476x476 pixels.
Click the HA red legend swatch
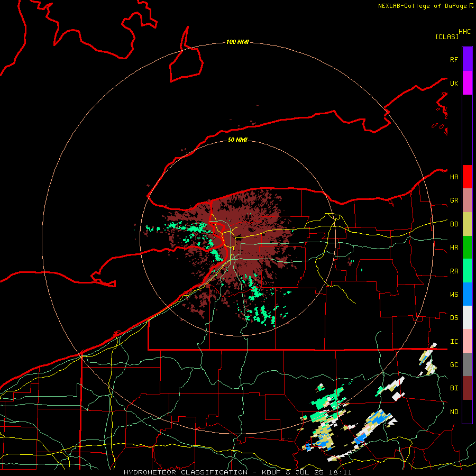[x=467, y=177]
